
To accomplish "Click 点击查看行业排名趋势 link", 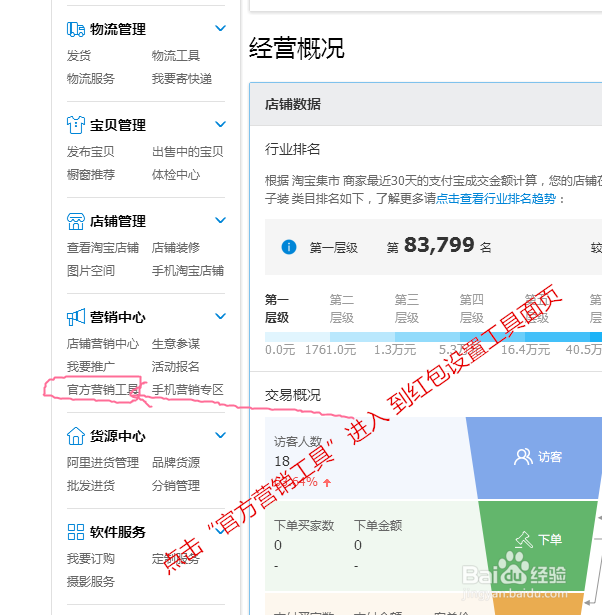I will tap(496, 199).
